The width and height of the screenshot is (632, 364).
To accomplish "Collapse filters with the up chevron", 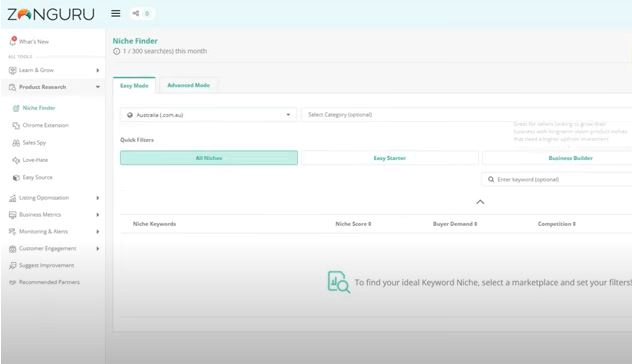I will 480,202.
